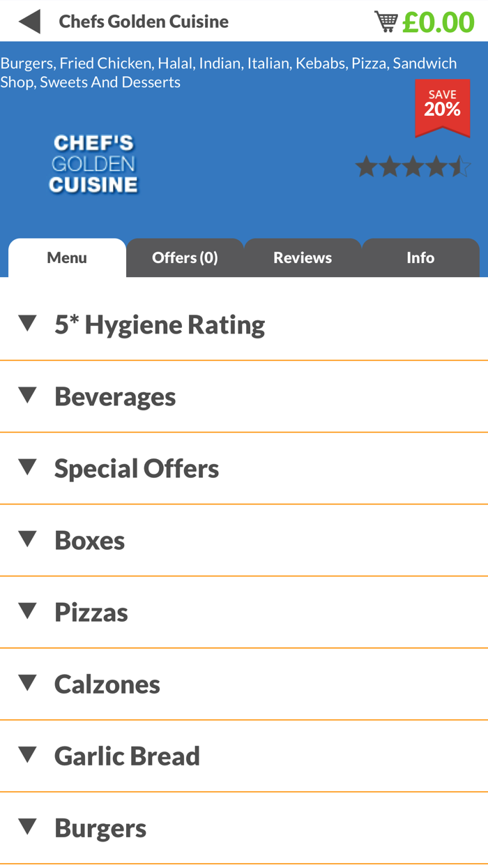Screen dimensions: 488x868
Task: Open the Info tab
Action: coord(420,257)
